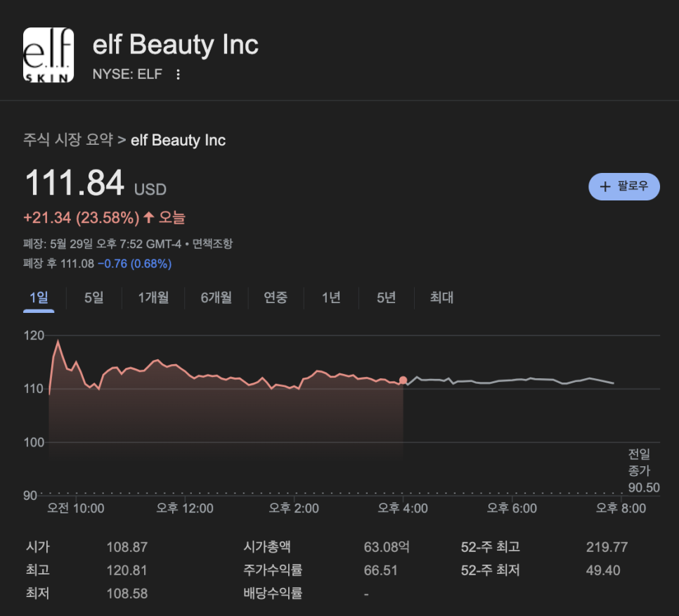Screen dimensions: 679x616
Task: Click the 52-주 최저 label
Action: [x=490, y=570]
